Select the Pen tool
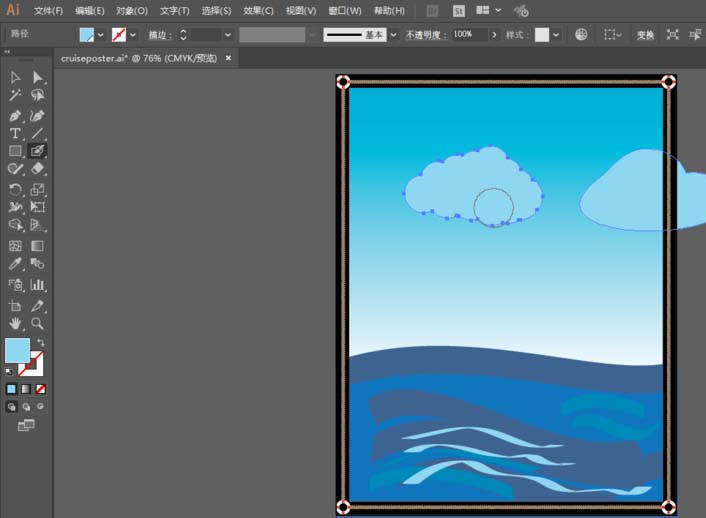This screenshot has width=706, height=518. (15, 115)
